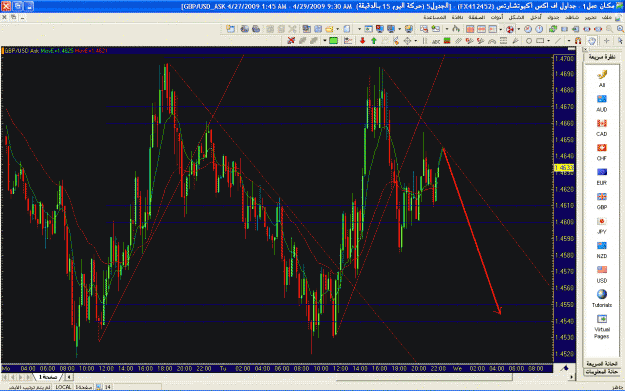Click the open chart icon in toolbar
The height and width of the screenshot is (391, 625).
point(231,29)
